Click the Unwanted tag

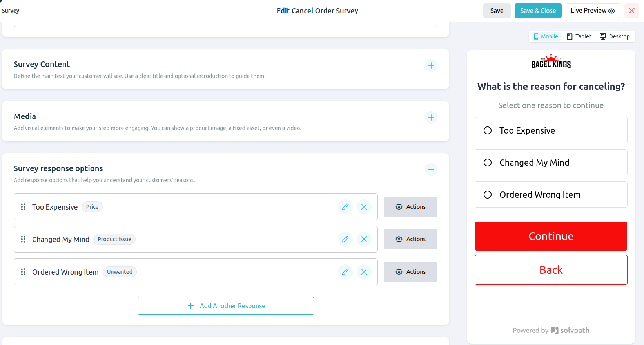point(120,272)
